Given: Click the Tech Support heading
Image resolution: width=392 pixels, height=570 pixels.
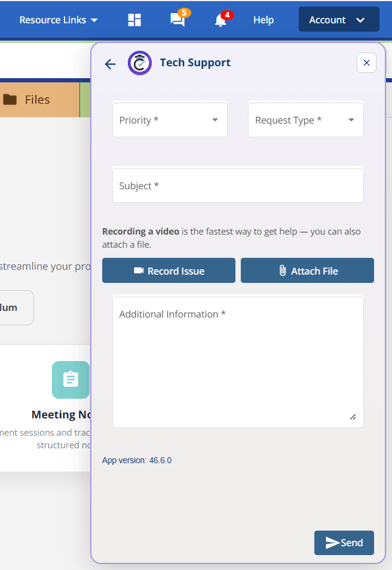Looking at the screenshot, I should pyautogui.click(x=195, y=63).
